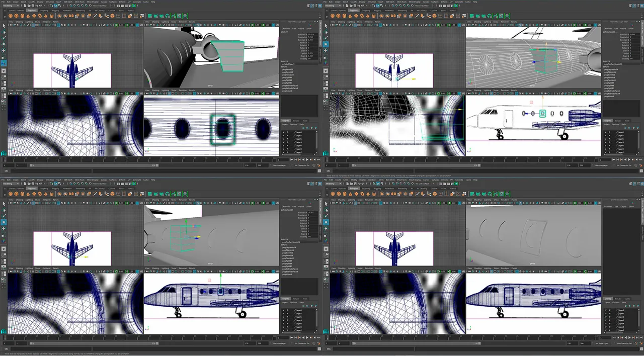Go to end of playback in top-right window
This screenshot has height=356, width=644.
tap(641, 159)
